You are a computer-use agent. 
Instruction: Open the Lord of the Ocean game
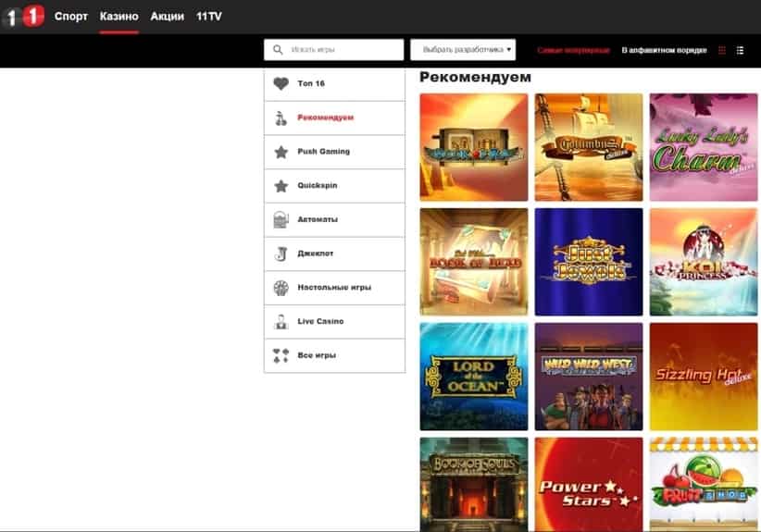coord(474,377)
